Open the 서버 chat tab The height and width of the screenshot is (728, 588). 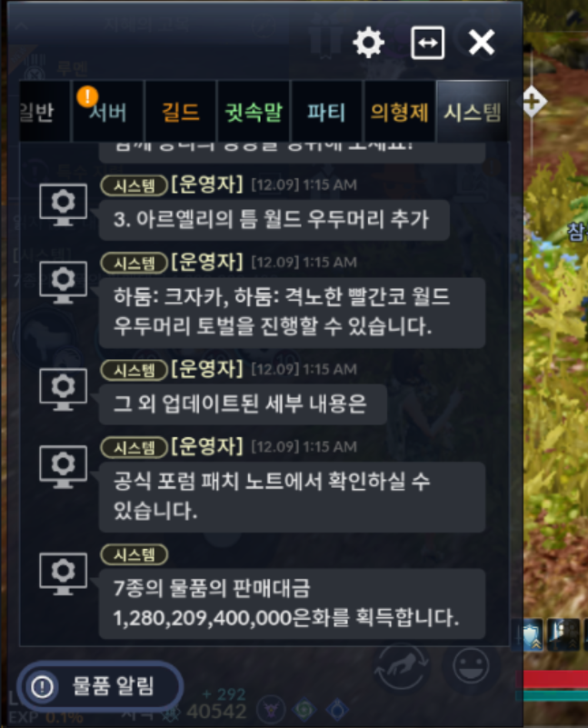click(x=107, y=112)
